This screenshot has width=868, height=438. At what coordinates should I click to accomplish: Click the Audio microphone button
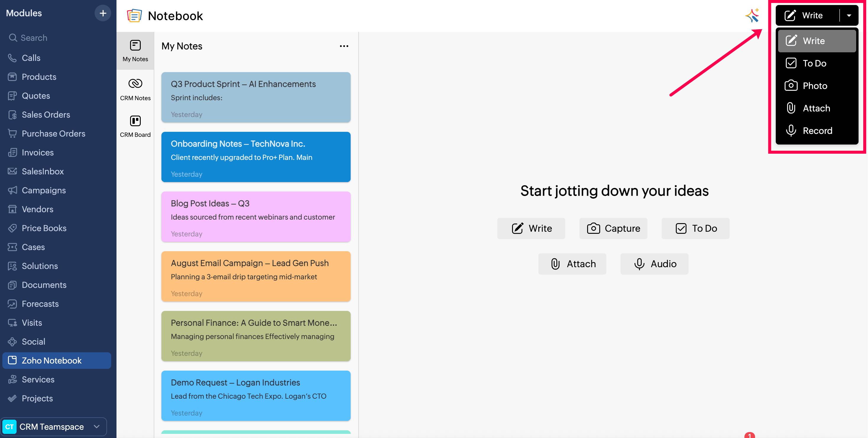click(654, 264)
